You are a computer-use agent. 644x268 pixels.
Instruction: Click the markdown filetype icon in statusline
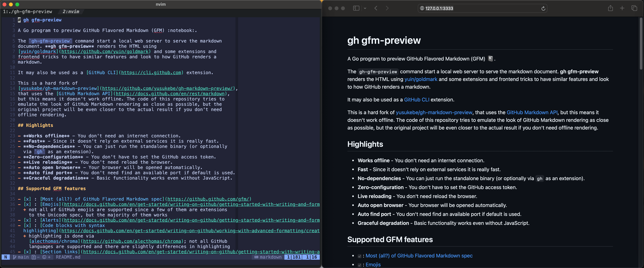[256, 257]
